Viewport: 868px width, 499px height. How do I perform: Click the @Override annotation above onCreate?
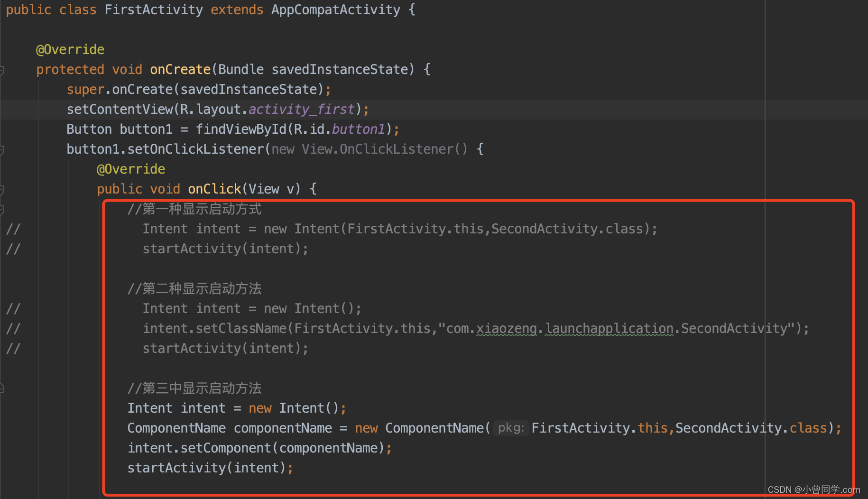coord(70,49)
